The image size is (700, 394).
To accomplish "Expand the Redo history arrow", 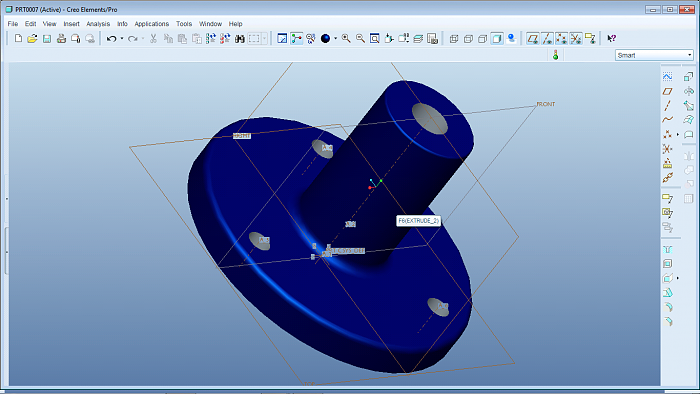I will (143, 39).
